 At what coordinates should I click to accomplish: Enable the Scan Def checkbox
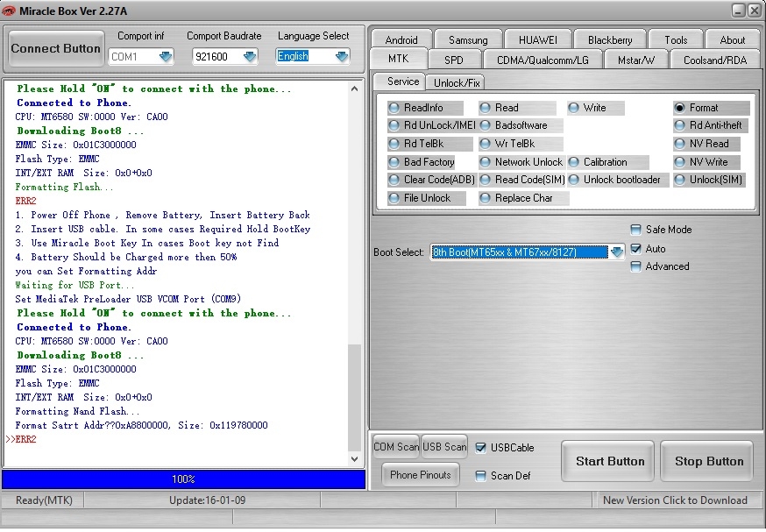480,475
